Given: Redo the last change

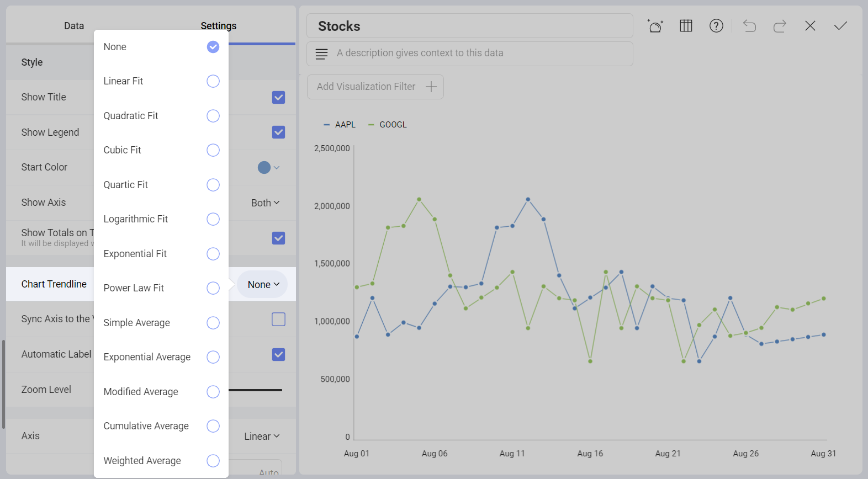Looking at the screenshot, I should [780, 26].
